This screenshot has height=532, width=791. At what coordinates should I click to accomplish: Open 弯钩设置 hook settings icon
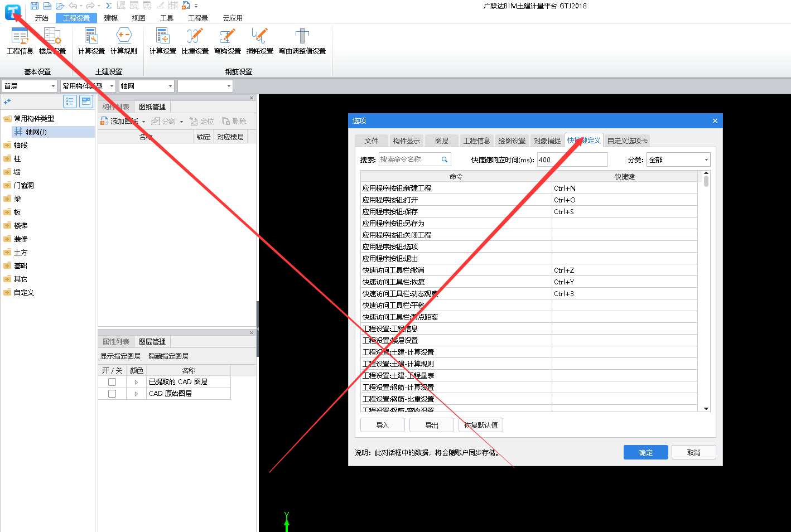(228, 41)
